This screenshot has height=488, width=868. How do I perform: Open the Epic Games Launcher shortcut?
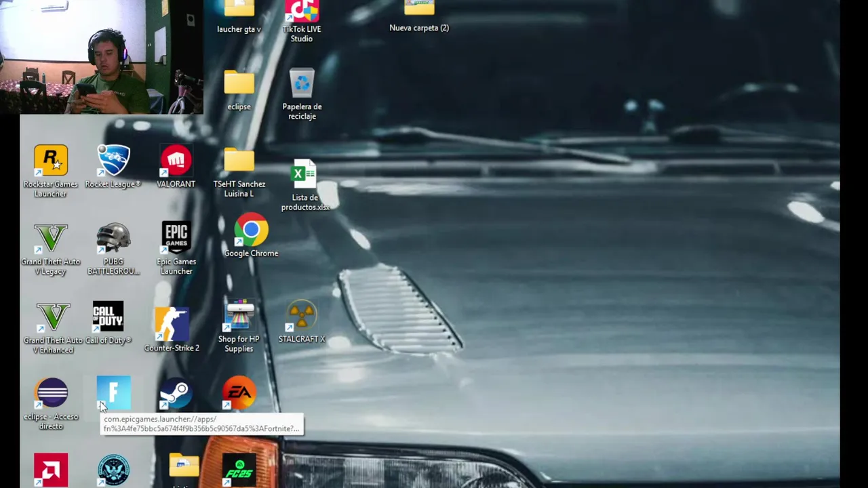point(176,239)
